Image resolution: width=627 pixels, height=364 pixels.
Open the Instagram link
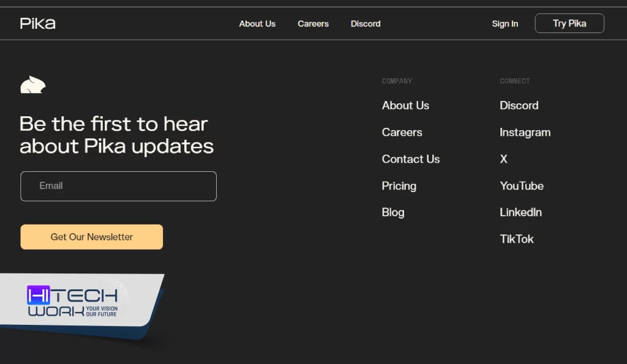click(525, 133)
